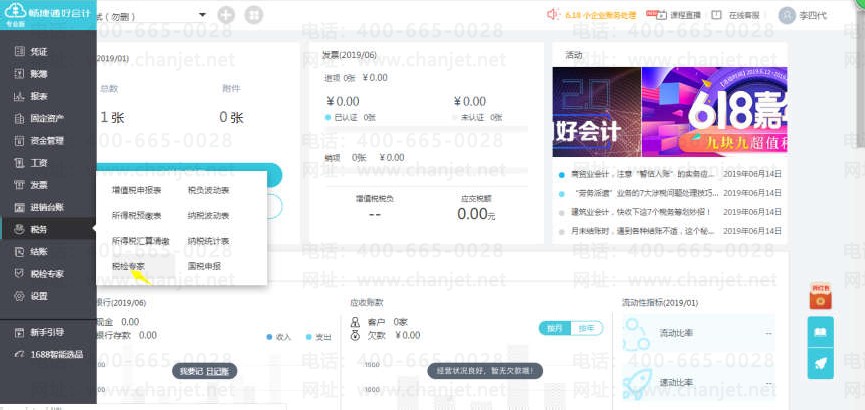
Task: Click the 增值税税负 label
Action: click(375, 199)
